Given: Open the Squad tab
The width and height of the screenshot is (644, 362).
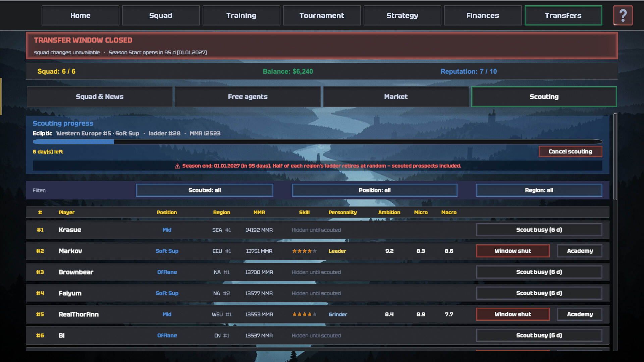Looking at the screenshot, I should pyautogui.click(x=161, y=15).
